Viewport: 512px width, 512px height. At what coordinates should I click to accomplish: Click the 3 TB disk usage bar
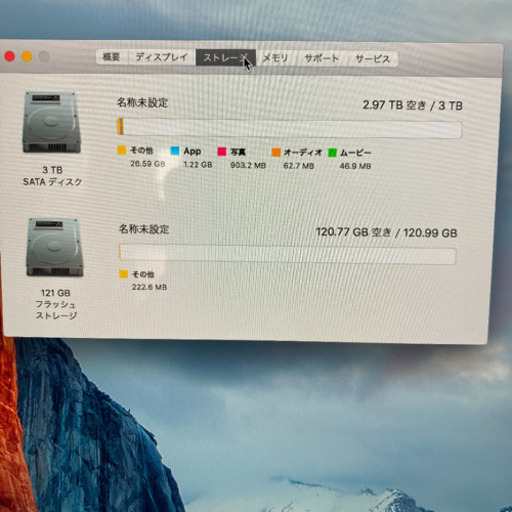[x=289, y=128]
